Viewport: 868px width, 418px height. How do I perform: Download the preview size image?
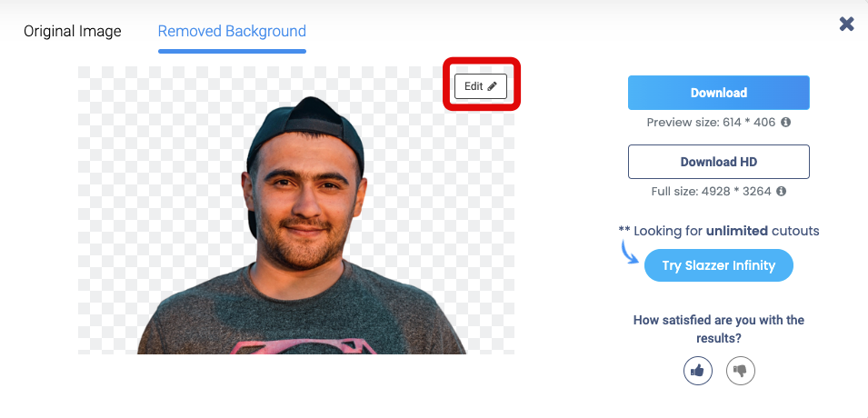(719, 93)
